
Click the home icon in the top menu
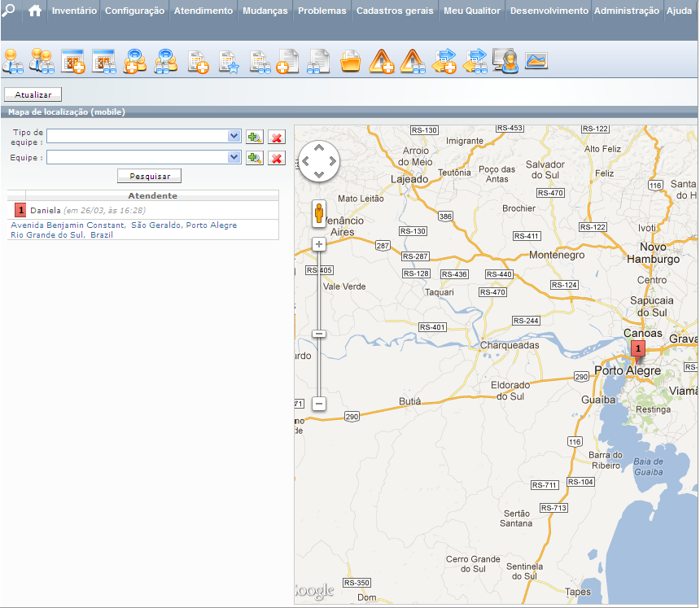(x=34, y=11)
